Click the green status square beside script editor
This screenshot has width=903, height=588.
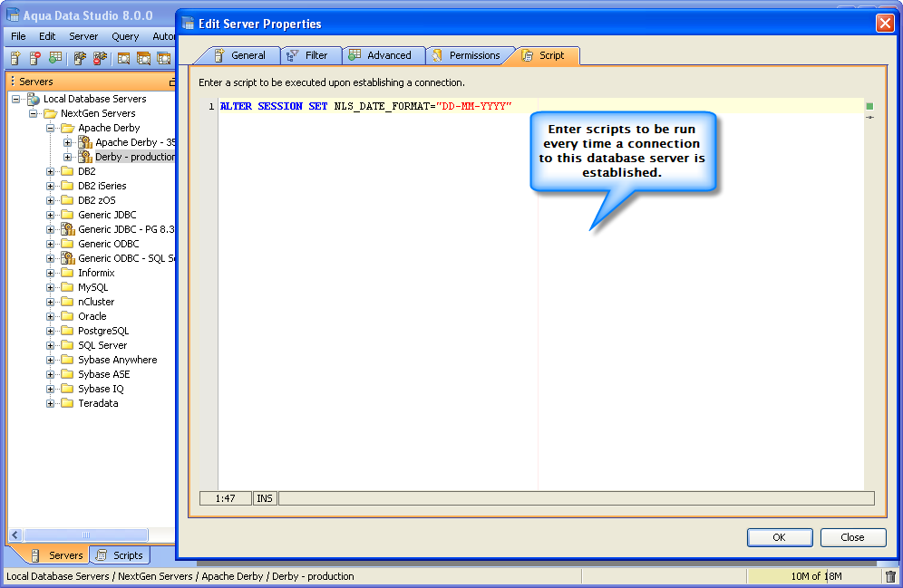pyautogui.click(x=869, y=106)
